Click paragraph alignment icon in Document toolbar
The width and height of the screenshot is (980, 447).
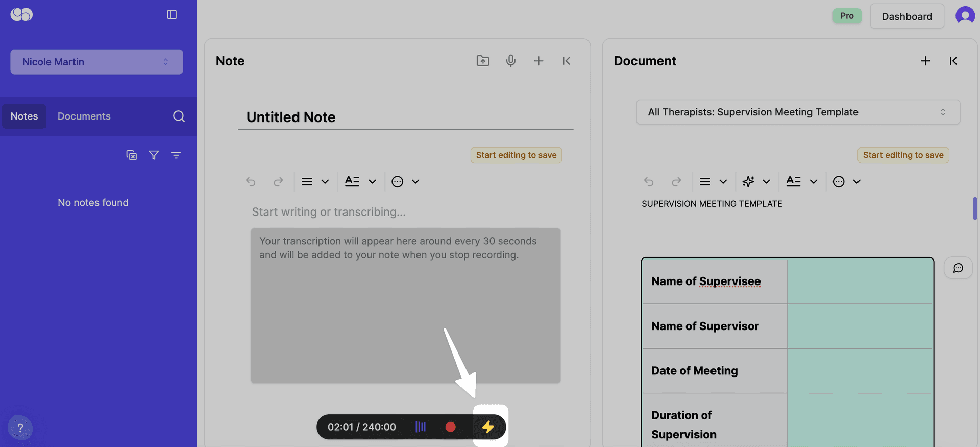pyautogui.click(x=705, y=181)
